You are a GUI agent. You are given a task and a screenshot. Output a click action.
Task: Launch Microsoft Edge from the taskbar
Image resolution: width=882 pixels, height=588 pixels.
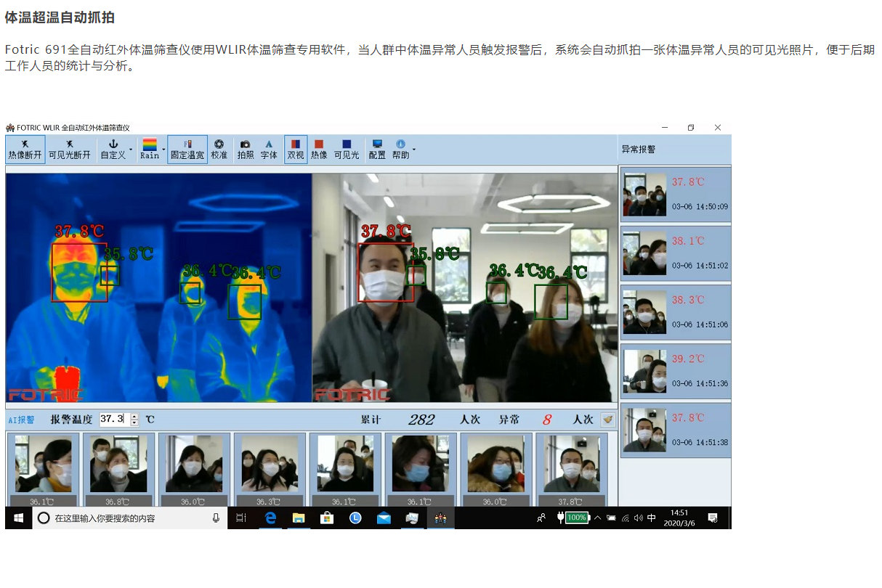pyautogui.click(x=270, y=518)
